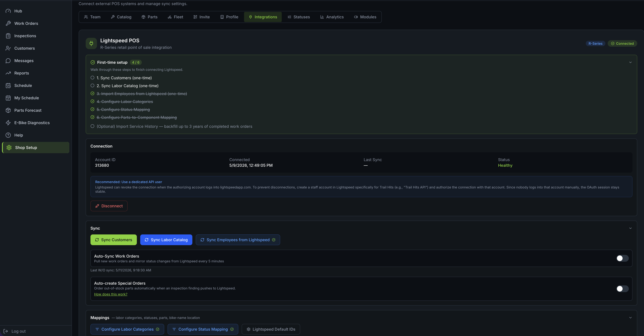Click the Healthy status text

pos(505,165)
